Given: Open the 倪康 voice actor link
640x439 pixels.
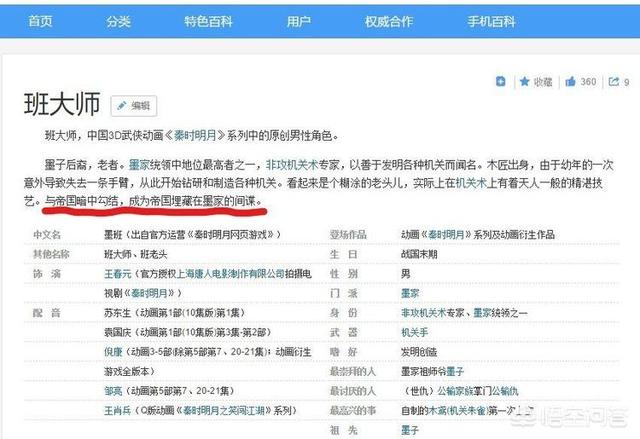Looking at the screenshot, I should click(x=113, y=352).
